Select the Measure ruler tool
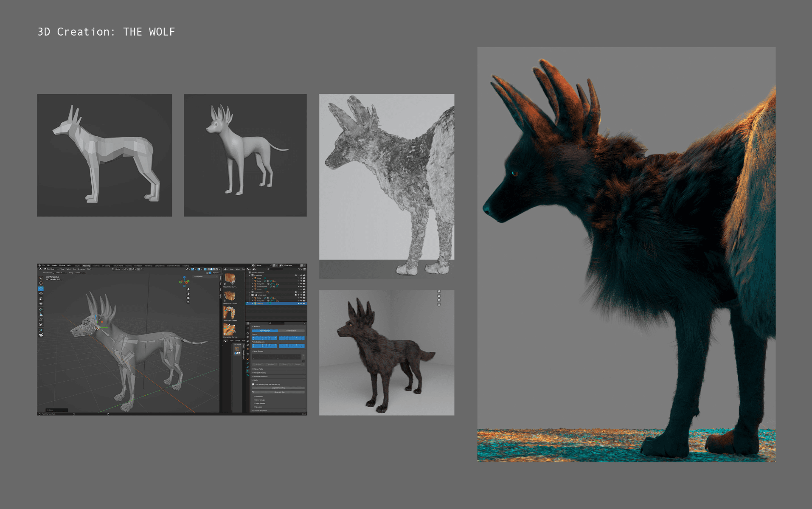The height and width of the screenshot is (509, 812). [41, 314]
